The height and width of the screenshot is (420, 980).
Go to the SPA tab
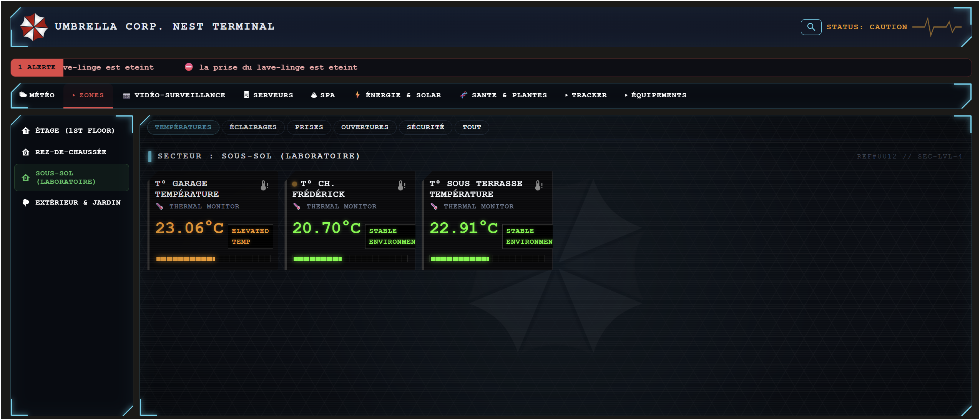pyautogui.click(x=323, y=95)
